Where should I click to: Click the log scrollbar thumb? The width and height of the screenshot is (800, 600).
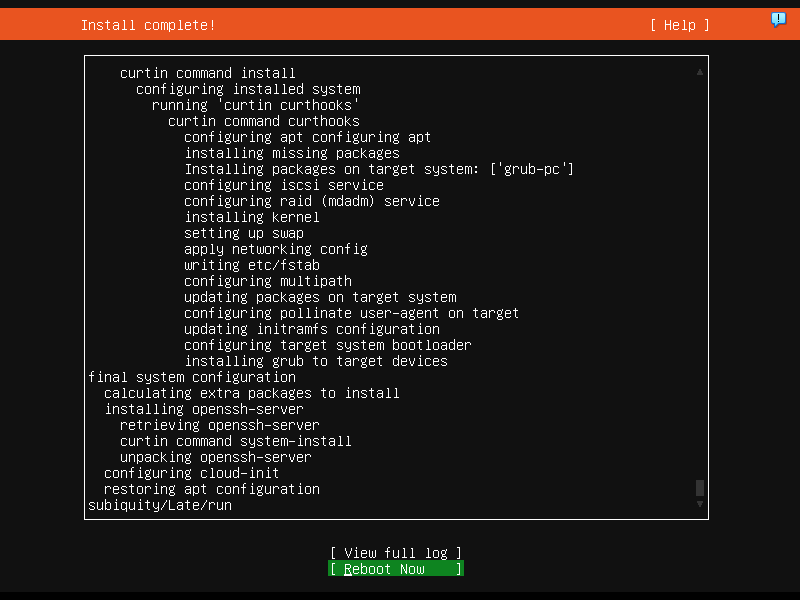click(x=700, y=488)
